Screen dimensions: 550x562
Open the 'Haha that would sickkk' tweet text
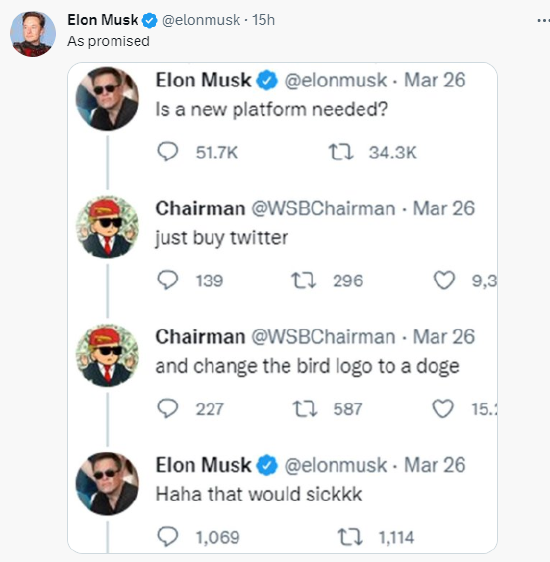coord(259,494)
